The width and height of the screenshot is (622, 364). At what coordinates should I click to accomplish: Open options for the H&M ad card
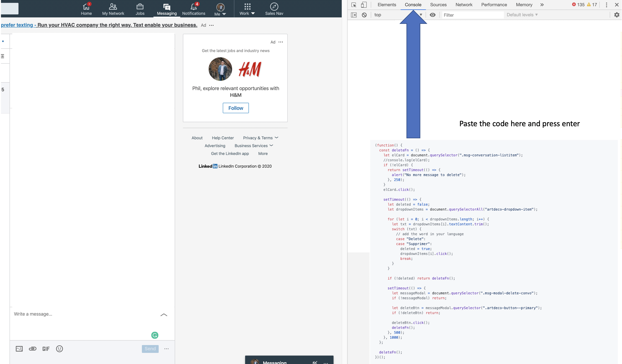pos(281,42)
